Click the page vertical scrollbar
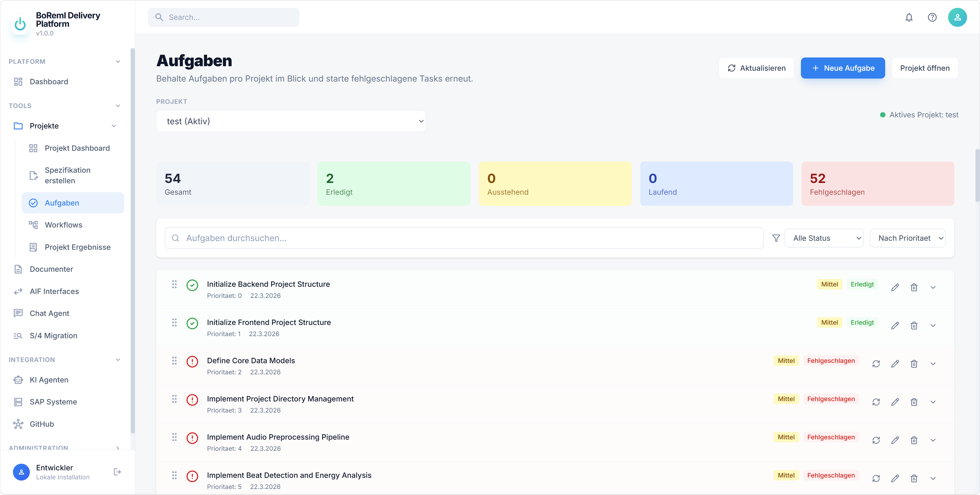Image resolution: width=980 pixels, height=495 pixels. pyautogui.click(x=977, y=175)
